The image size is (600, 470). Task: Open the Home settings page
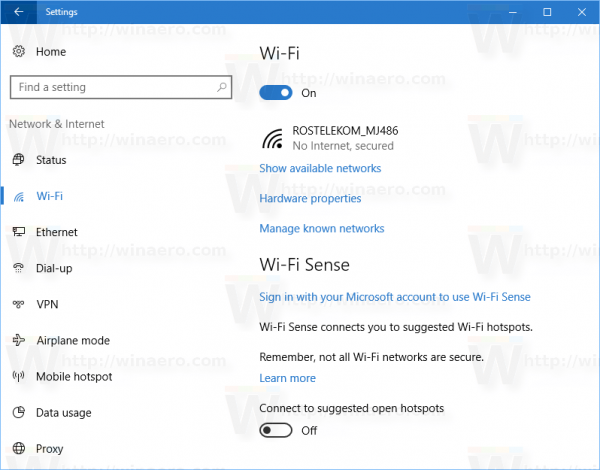pos(51,52)
